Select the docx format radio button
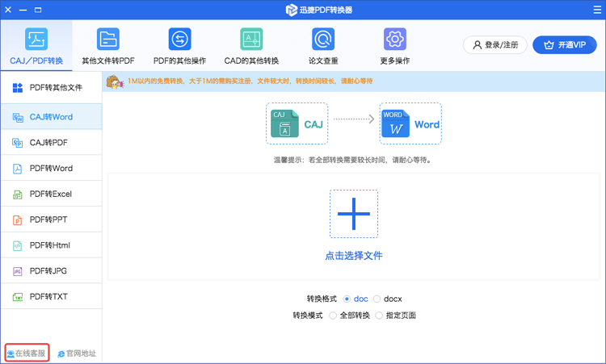Viewport: 606px width, 364px height. click(377, 299)
